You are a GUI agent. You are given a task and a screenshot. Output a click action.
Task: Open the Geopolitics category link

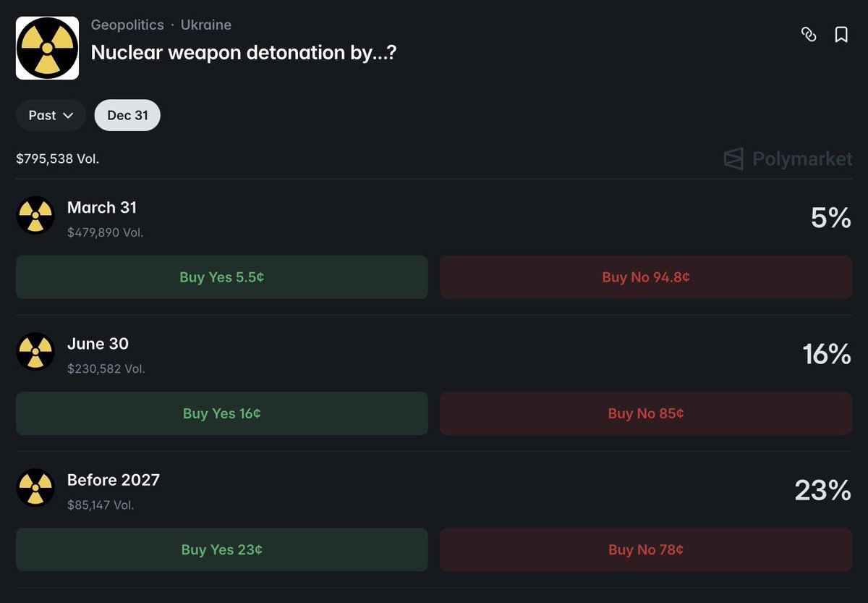(x=127, y=25)
